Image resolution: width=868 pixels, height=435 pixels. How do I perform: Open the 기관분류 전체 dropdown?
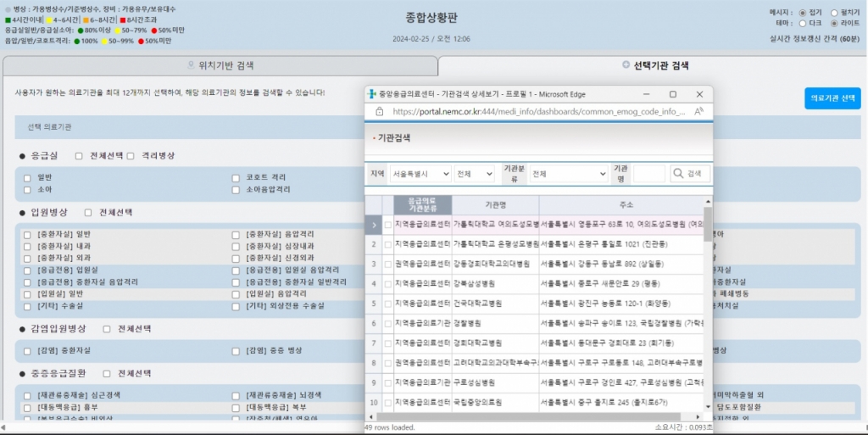click(x=569, y=174)
